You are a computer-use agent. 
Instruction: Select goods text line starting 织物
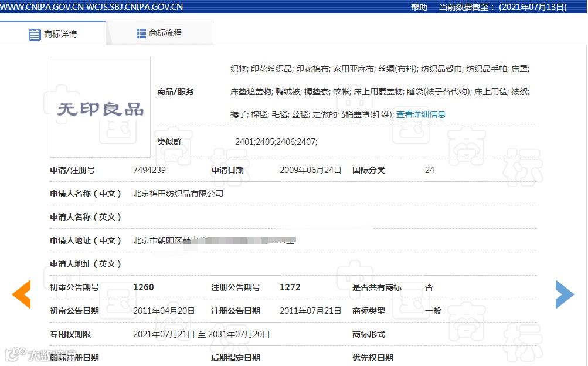pyautogui.click(x=379, y=69)
